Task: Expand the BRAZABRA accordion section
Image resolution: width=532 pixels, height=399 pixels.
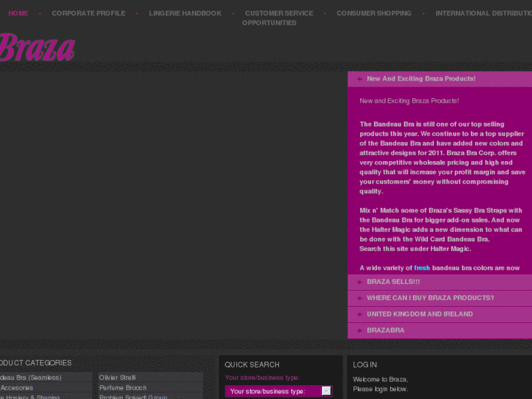Action: click(440, 330)
